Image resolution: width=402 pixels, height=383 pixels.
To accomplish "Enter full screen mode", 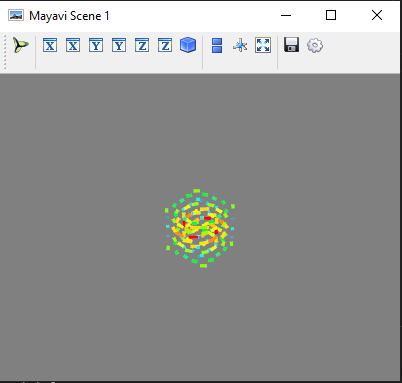I will 263,45.
